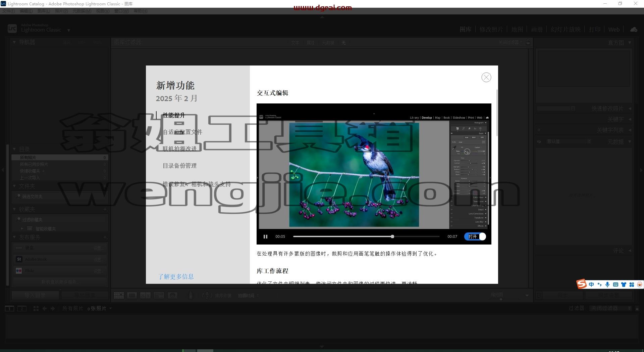Pause the 交互式编辑 demo video
The height and width of the screenshot is (352, 644).
pyautogui.click(x=265, y=236)
